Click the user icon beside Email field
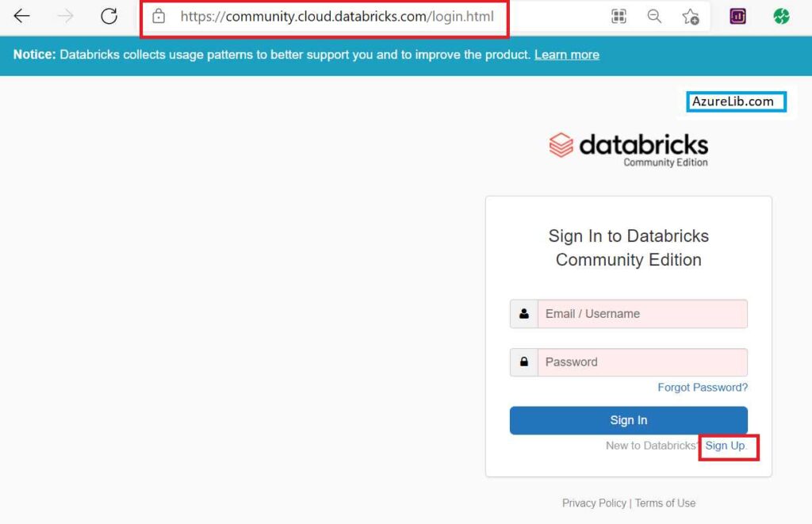The height and width of the screenshot is (524, 812). pos(524,314)
